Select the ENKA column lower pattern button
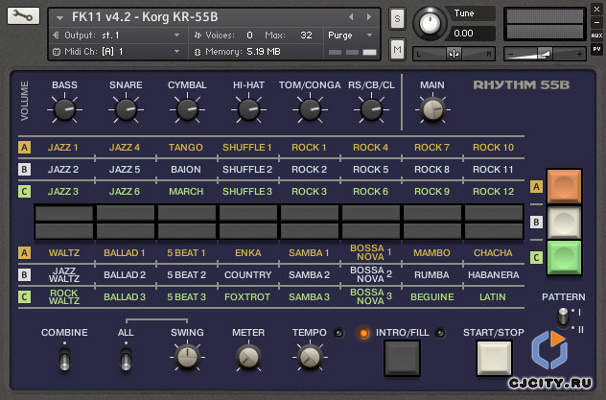 tap(248, 231)
